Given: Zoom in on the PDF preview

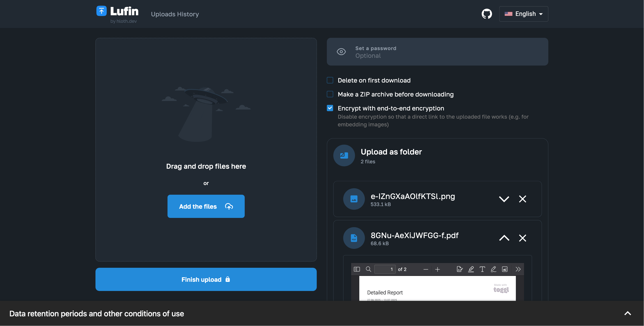Looking at the screenshot, I should click(438, 269).
